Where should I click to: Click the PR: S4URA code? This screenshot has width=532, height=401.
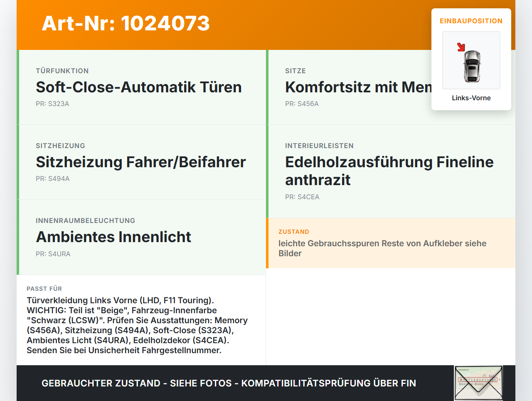pos(53,254)
